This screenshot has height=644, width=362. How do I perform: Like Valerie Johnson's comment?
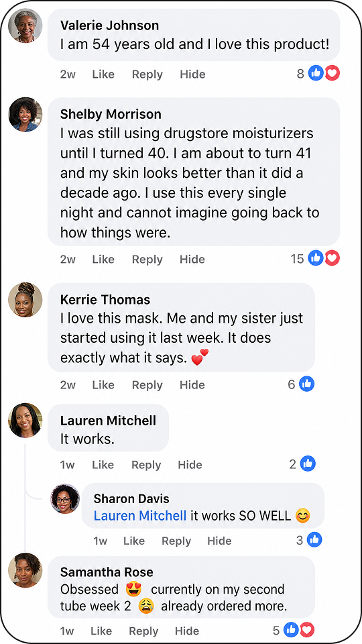pyautogui.click(x=103, y=74)
